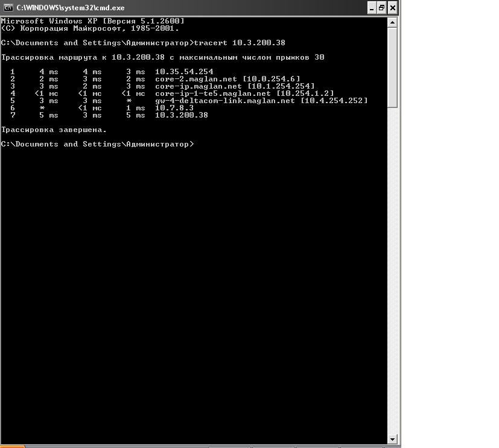Click the orange Start button edge
The image size is (499, 448).
tap(12, 446)
